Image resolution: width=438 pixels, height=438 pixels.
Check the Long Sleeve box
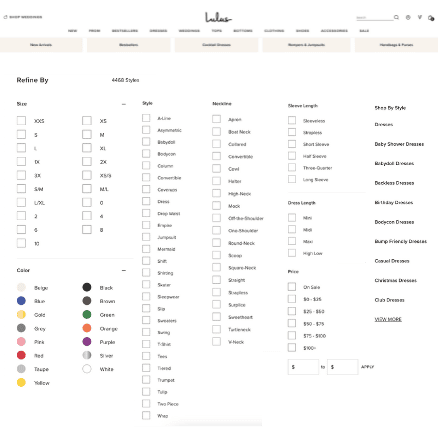coord(292,179)
